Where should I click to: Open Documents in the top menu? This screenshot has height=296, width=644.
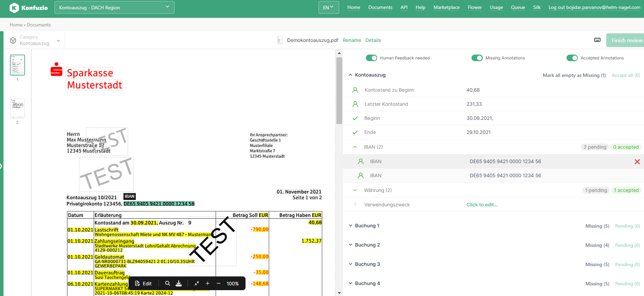point(380,7)
